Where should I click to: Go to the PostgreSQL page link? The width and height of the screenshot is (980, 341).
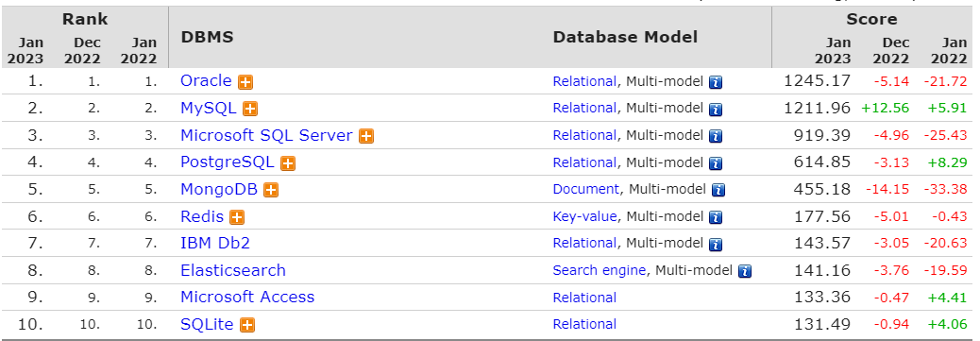click(x=228, y=162)
